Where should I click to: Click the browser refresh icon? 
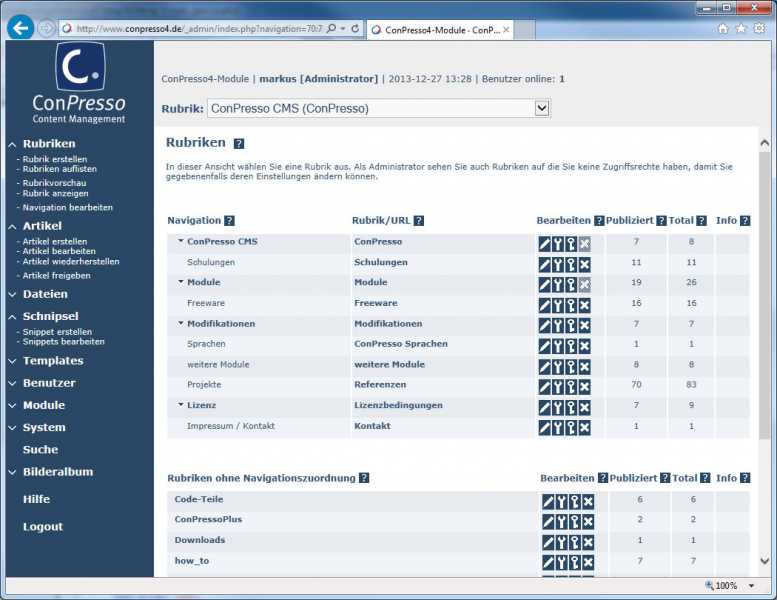point(355,29)
